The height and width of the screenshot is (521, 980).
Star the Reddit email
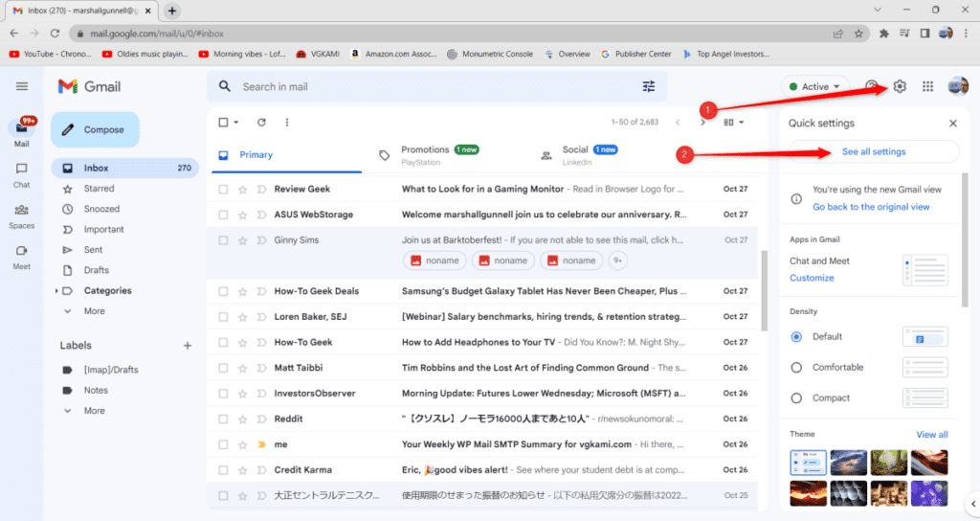point(242,419)
